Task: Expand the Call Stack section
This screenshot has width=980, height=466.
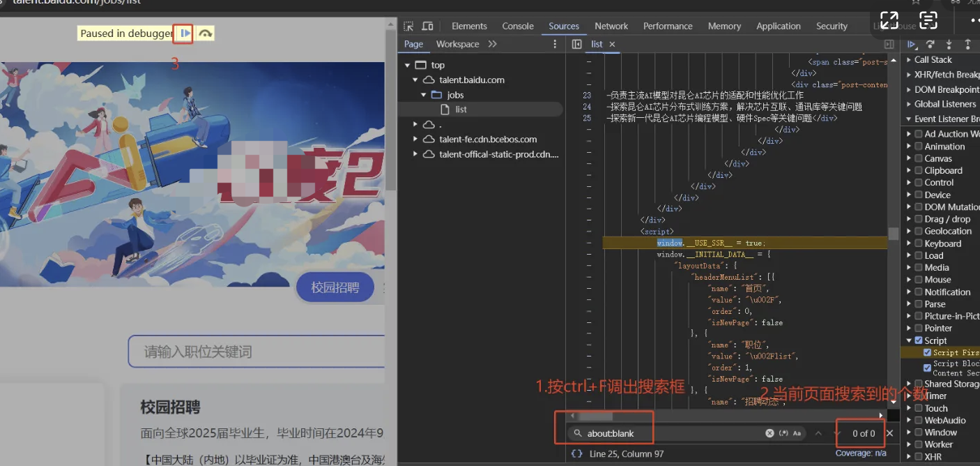Action: pos(909,60)
